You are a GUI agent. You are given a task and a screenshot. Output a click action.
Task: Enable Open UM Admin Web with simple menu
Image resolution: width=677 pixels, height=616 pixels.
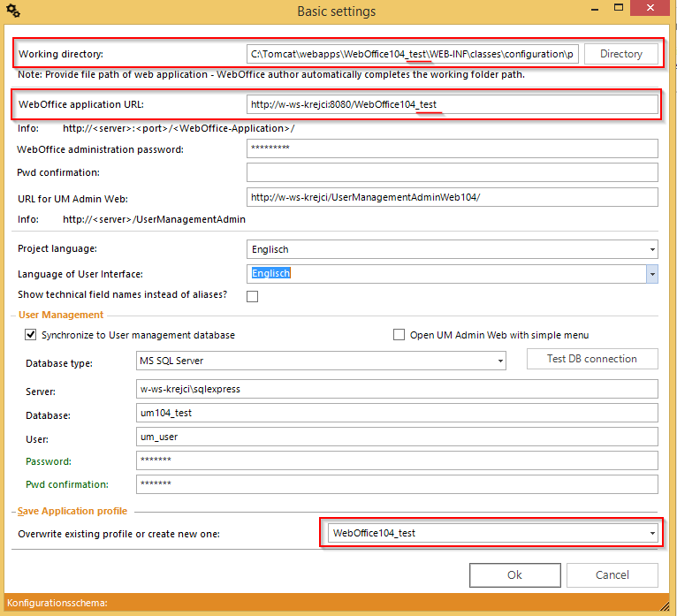coord(399,335)
